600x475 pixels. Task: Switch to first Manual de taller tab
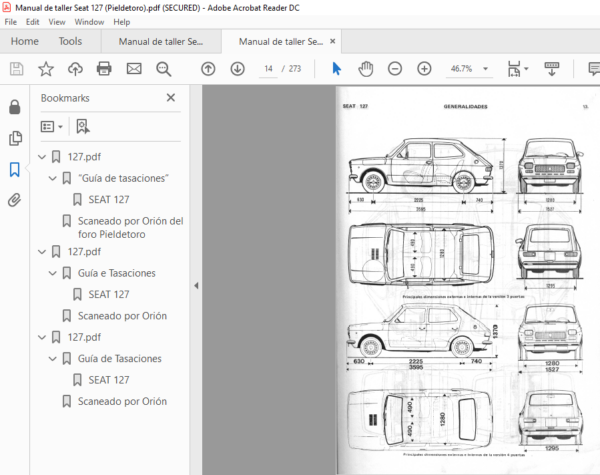click(161, 41)
